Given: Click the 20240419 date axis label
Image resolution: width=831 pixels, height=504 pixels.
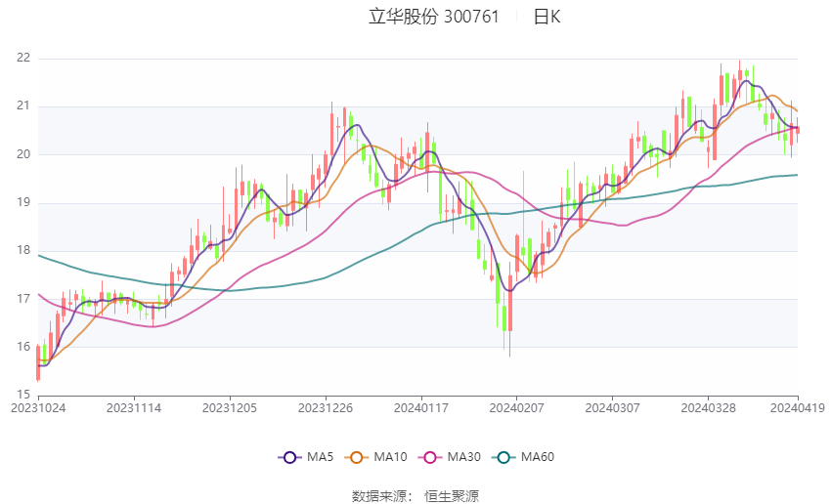Looking at the screenshot, I should point(798,408).
